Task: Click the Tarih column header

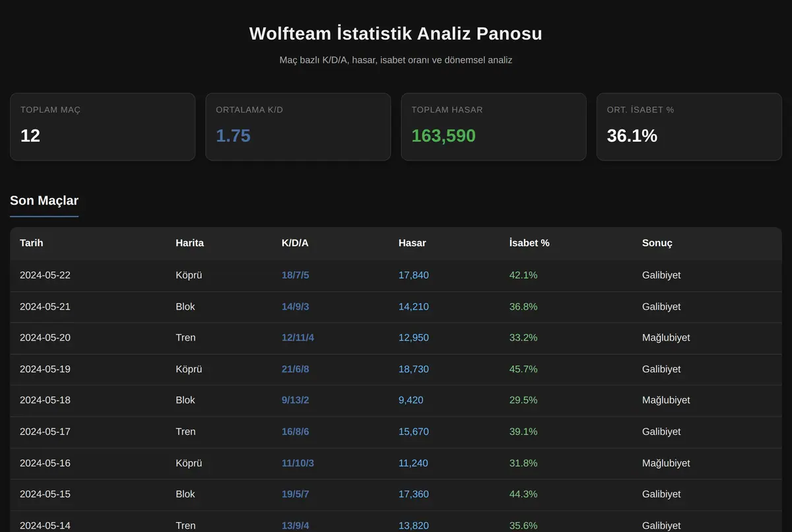Action: tap(32, 243)
